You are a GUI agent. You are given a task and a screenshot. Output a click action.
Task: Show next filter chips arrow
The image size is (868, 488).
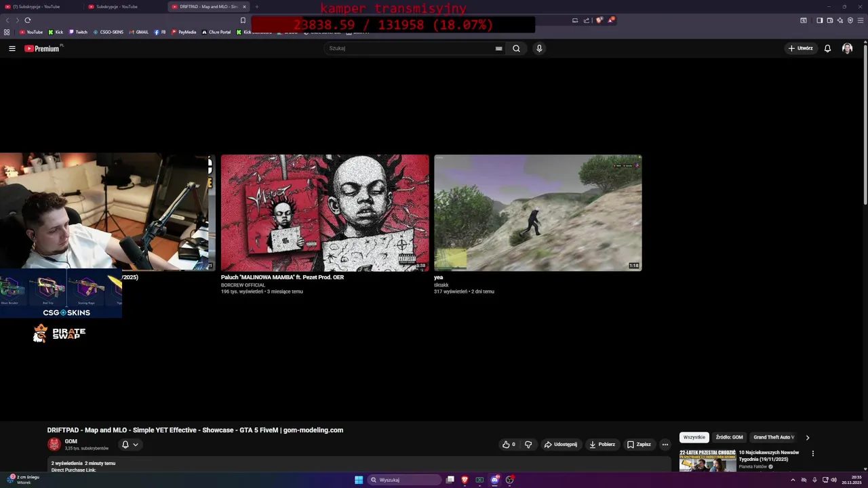[807, 437]
